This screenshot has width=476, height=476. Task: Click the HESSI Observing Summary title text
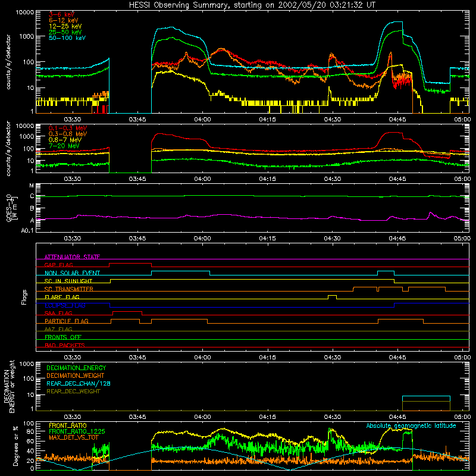pyautogui.click(x=252, y=5)
